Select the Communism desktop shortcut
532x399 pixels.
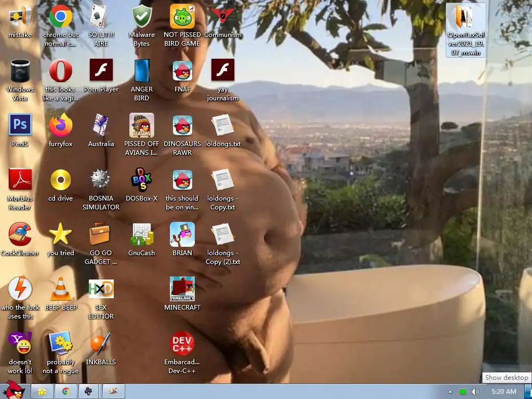(223, 21)
